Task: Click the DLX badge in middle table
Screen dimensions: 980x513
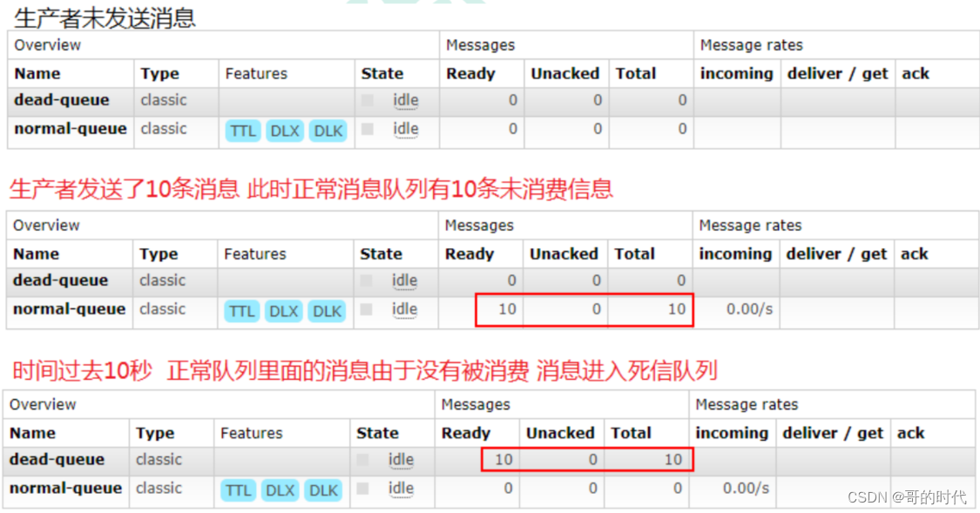Action: tap(284, 311)
